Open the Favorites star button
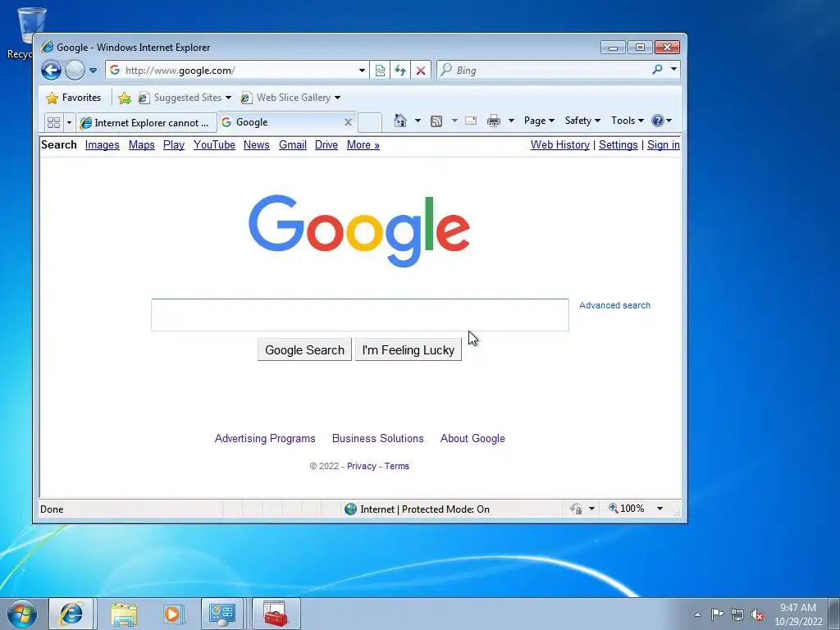Image resolution: width=840 pixels, height=630 pixels. [74, 98]
